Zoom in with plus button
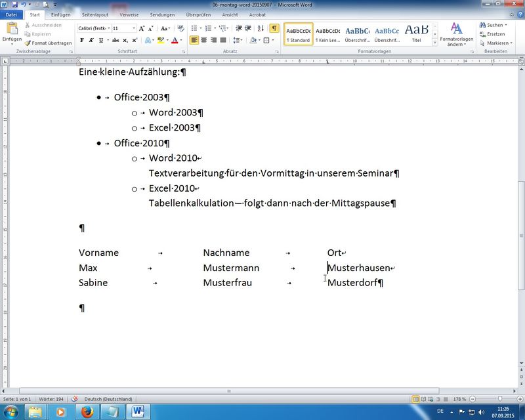This screenshot has height=420, width=525. click(x=520, y=399)
